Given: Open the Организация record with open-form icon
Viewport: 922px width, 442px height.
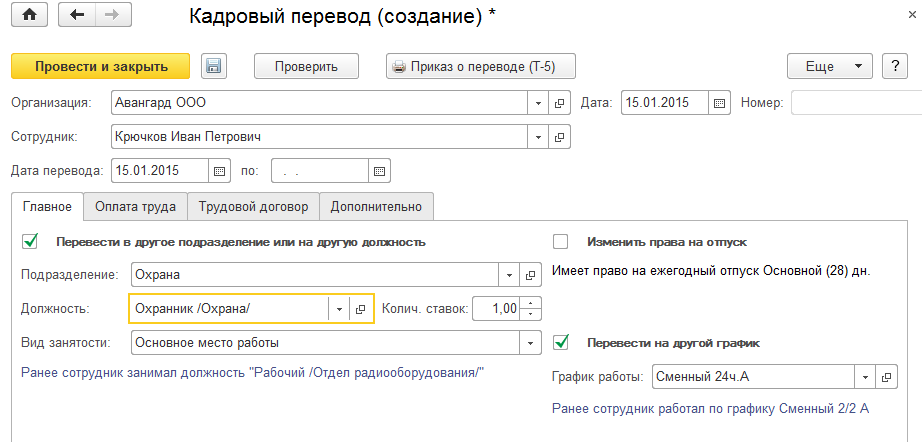Looking at the screenshot, I should (560, 102).
